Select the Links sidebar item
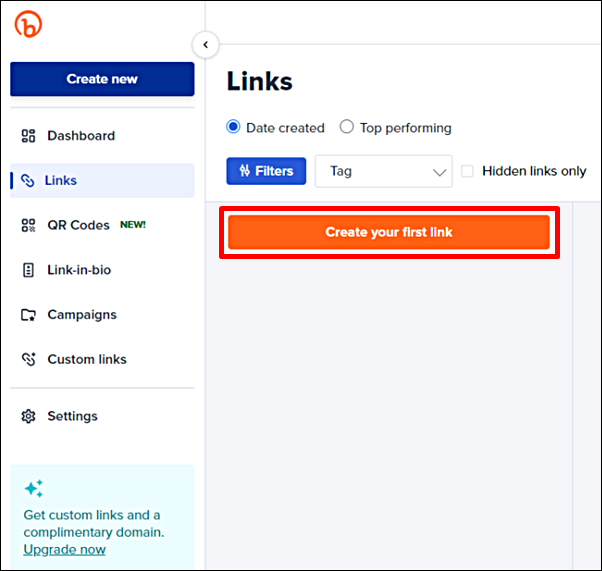This screenshot has width=602, height=571. (x=102, y=180)
